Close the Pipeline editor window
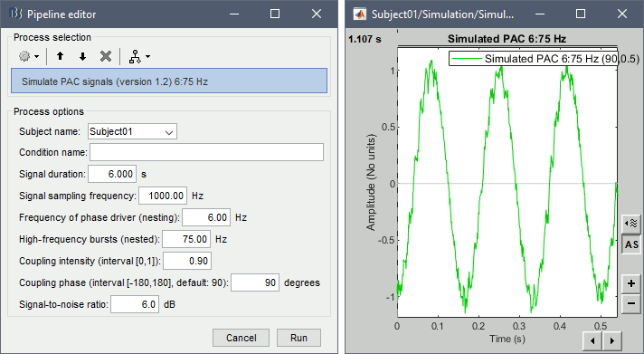Image resolution: width=644 pixels, height=354 pixels. click(317, 14)
